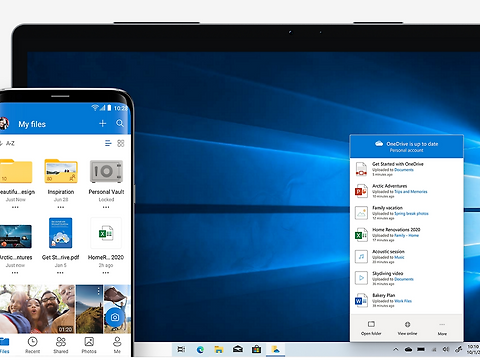Switch to the Photos tab
This screenshot has width=480, height=360.
click(x=89, y=345)
